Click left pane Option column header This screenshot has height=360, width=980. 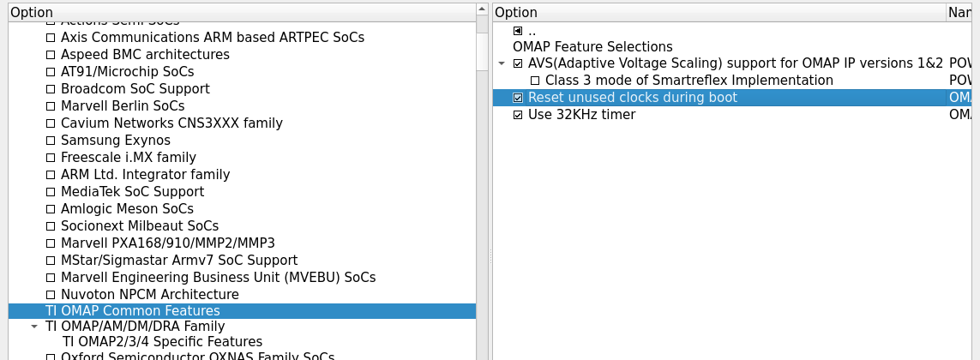point(240,12)
